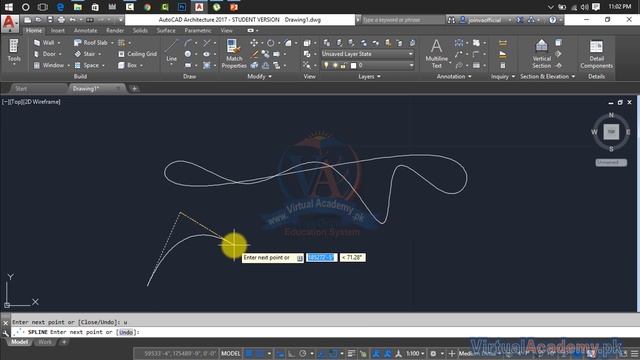640x360 pixels.
Task: Click the Save icon in quick access toolbar
Action: point(50,20)
